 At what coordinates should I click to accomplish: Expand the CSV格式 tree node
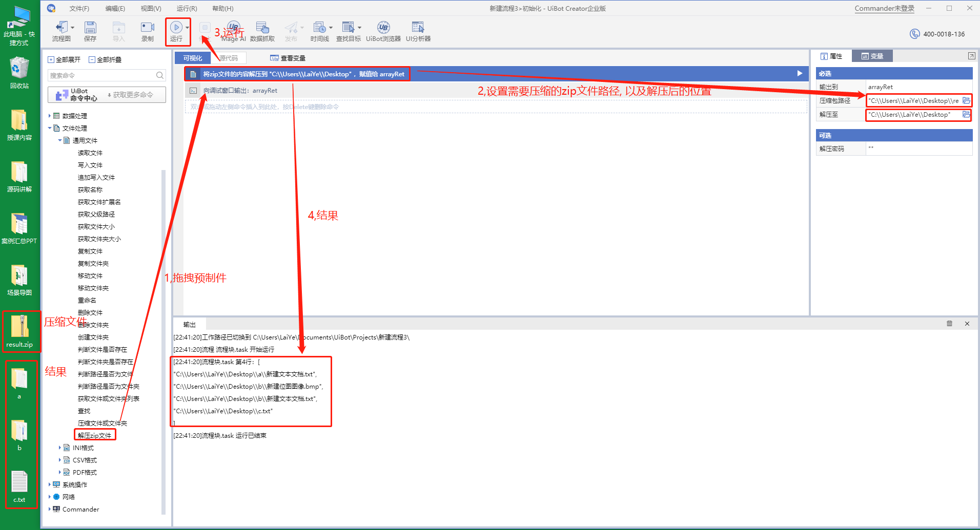click(60, 460)
